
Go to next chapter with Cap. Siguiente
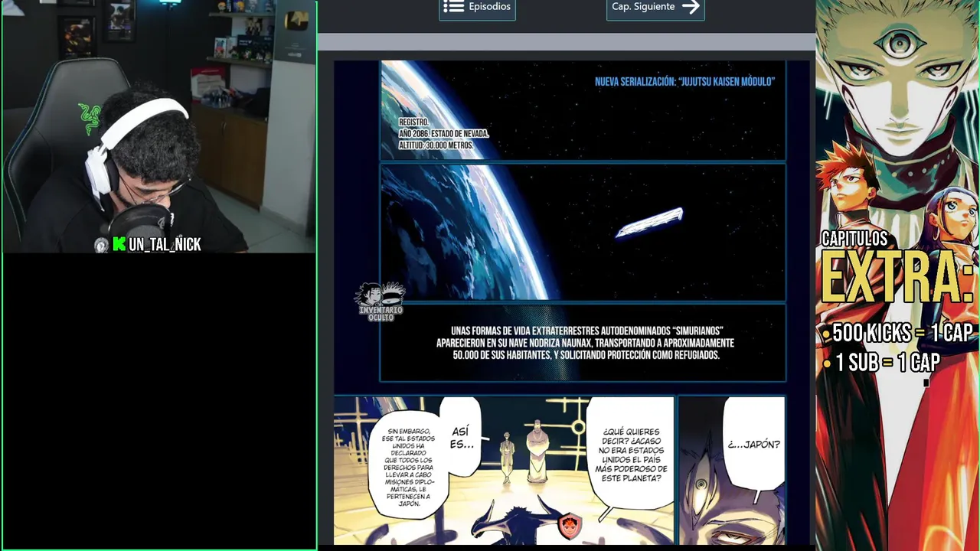655,8
